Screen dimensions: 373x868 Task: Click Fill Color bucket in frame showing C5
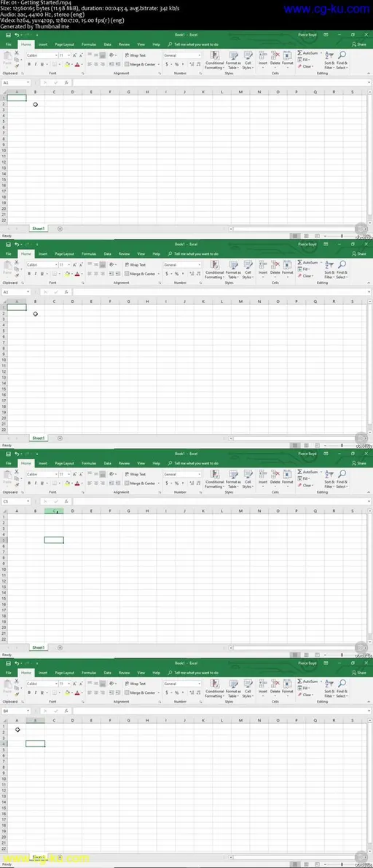coord(66,484)
